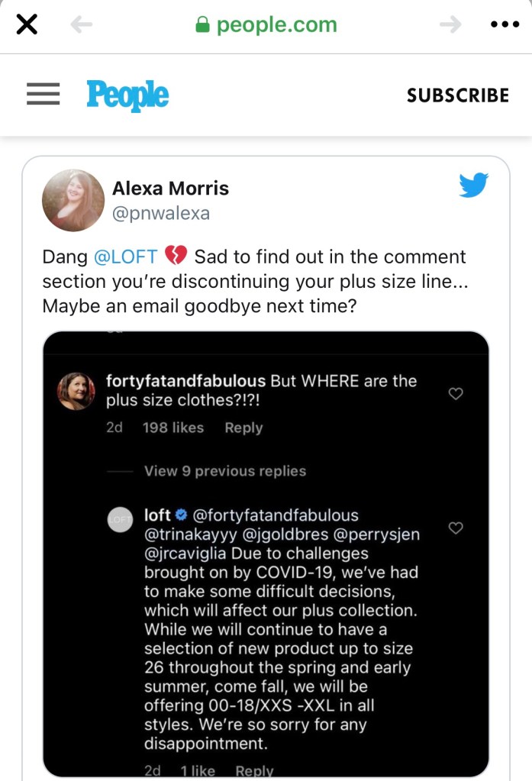Open the hamburger navigation menu
Screen dimensions: 532x781
coord(44,94)
